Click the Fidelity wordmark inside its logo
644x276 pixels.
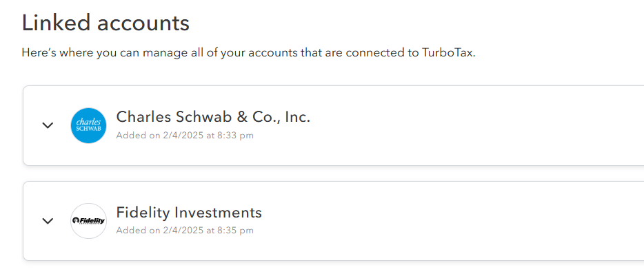point(88,221)
